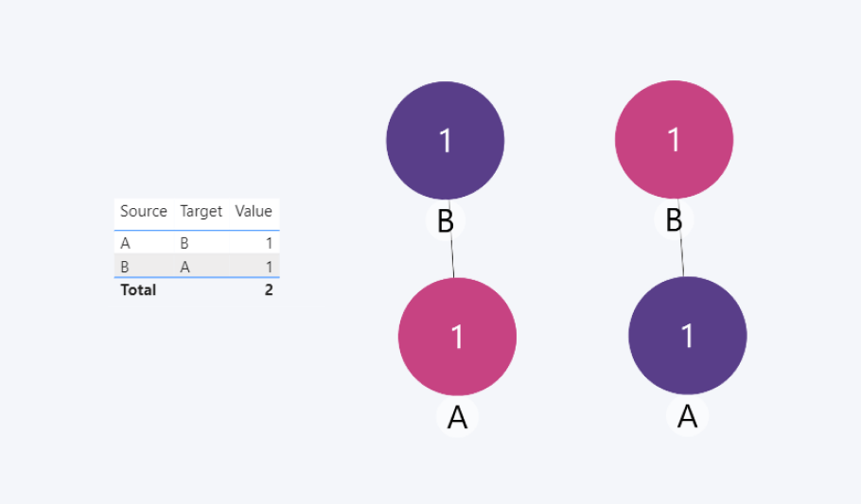Select the purple B node in the left graph
Screen dimensions: 861x504
tap(445, 141)
